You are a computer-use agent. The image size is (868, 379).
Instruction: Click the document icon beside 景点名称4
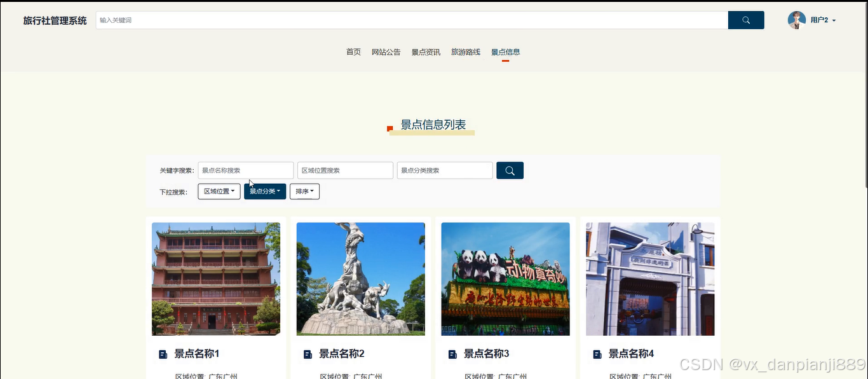coord(597,354)
